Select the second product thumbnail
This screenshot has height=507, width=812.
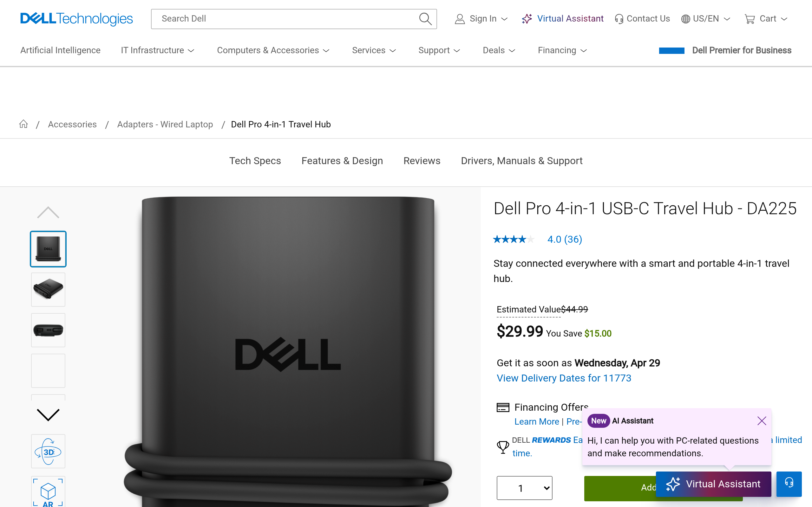[48, 289]
